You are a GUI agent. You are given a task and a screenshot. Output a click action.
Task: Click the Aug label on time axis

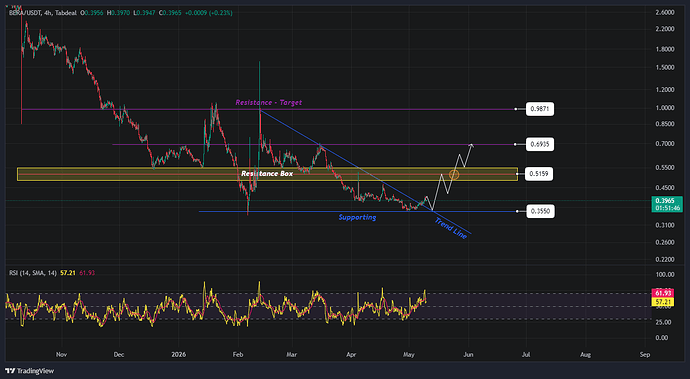pyautogui.click(x=585, y=354)
